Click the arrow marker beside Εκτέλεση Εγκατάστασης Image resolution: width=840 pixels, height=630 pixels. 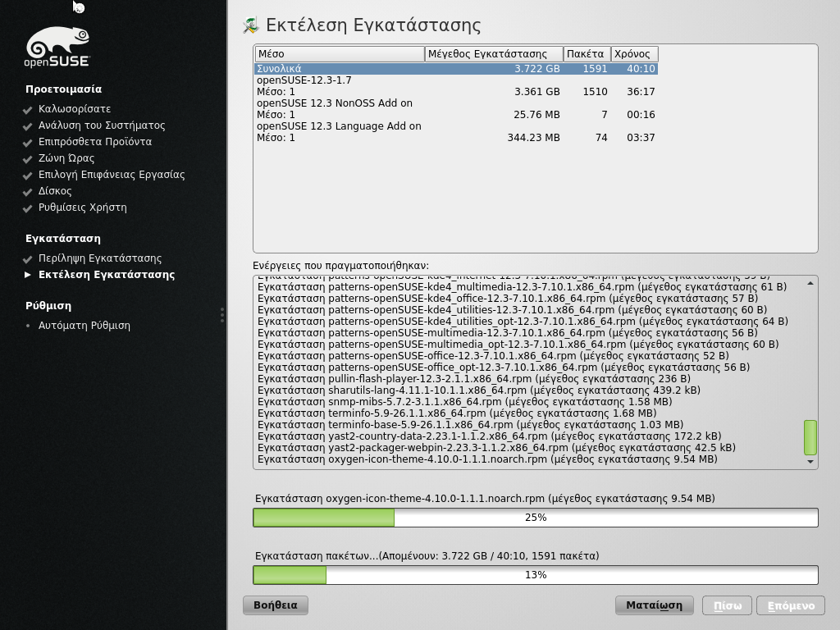pos(28,275)
